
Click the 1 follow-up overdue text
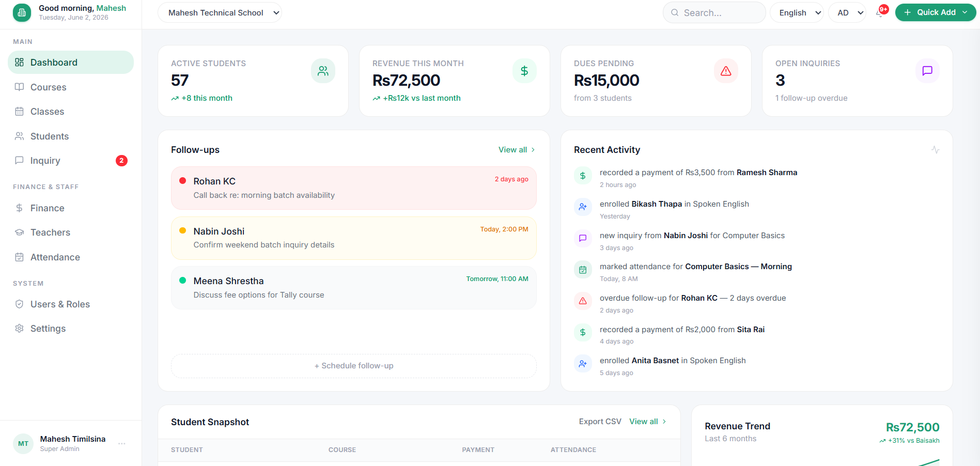point(811,98)
